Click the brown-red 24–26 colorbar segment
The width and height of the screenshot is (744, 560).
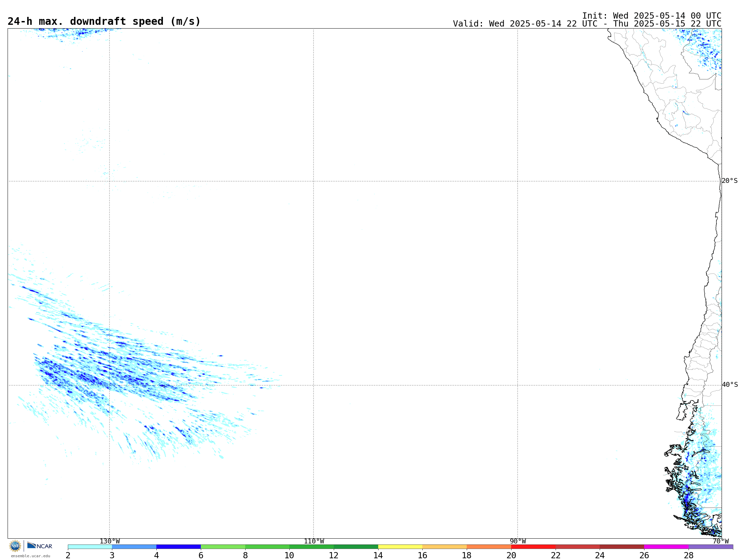pyautogui.click(x=622, y=547)
